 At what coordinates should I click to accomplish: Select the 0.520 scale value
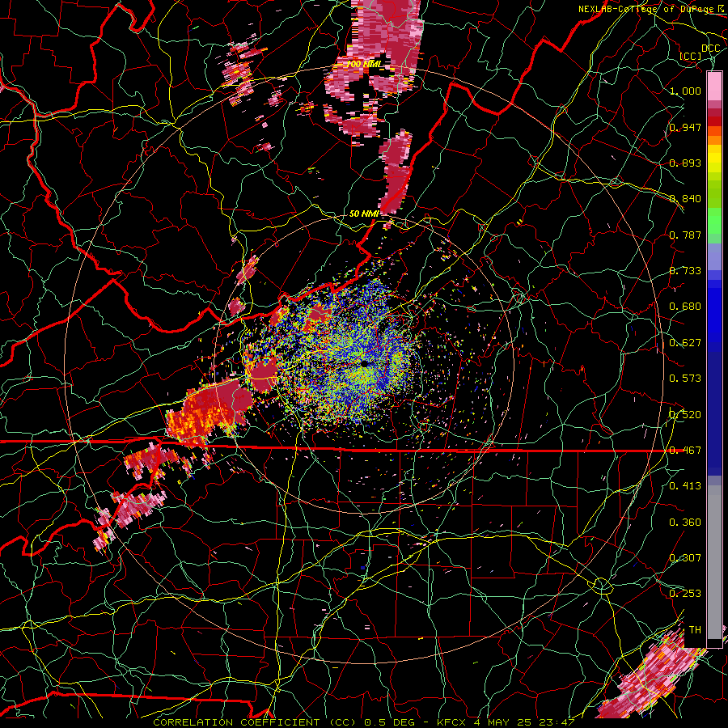pyautogui.click(x=685, y=414)
